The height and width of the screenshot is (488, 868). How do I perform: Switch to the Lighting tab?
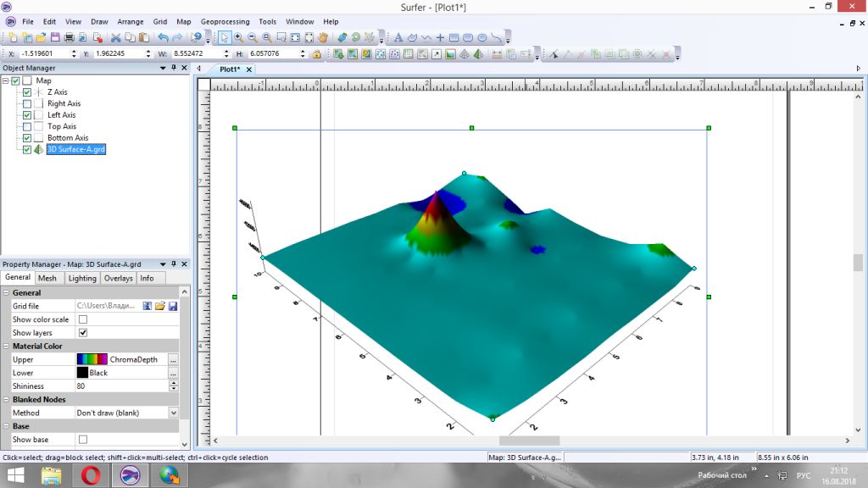tap(82, 278)
